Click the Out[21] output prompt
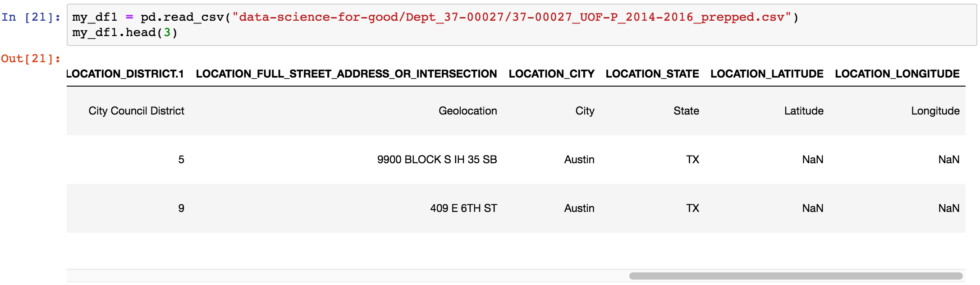The width and height of the screenshot is (980, 285). 31,59
